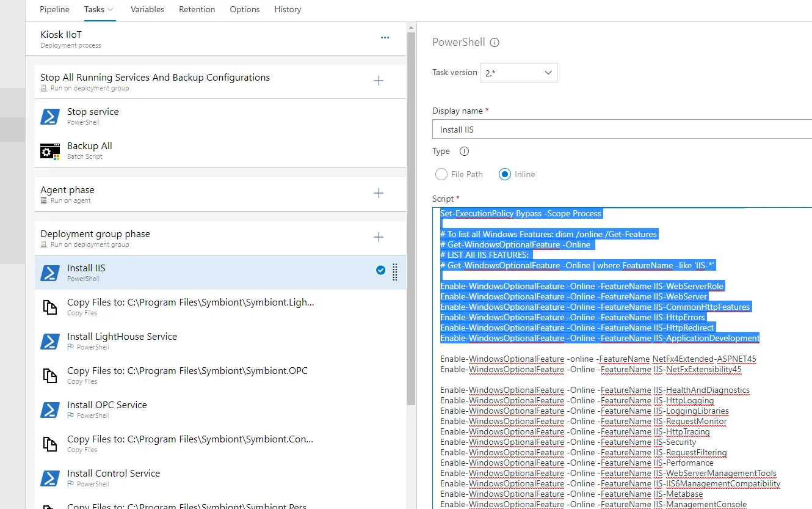Add a task to Deployment group phase
This screenshot has width=812, height=509.
coord(379,237)
